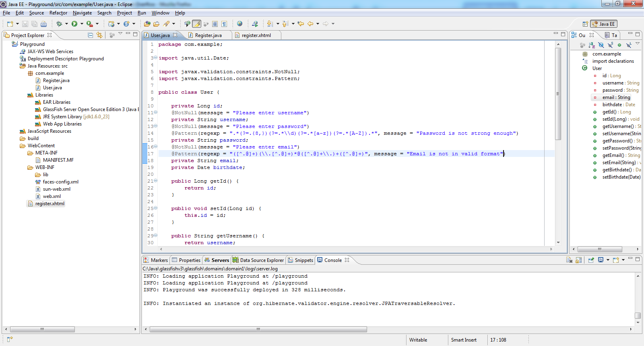Image resolution: width=644 pixels, height=346 pixels.
Task: Open Project Explorer view menu triangle
Action: coord(120,33)
